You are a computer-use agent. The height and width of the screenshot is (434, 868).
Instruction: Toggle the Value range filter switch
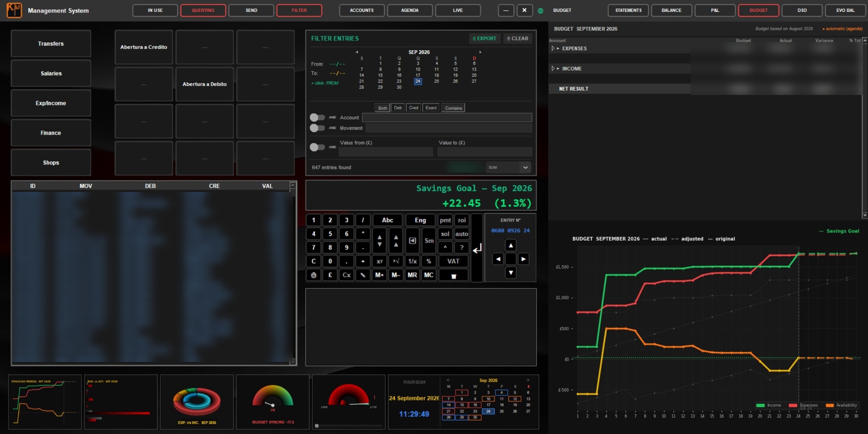317,147
